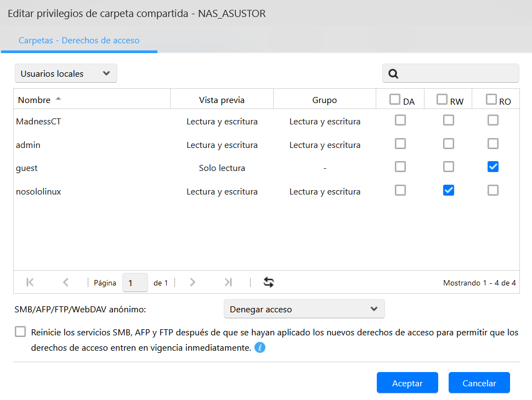Click the refresh list icon in pagination
The height and width of the screenshot is (400, 532).
(269, 283)
